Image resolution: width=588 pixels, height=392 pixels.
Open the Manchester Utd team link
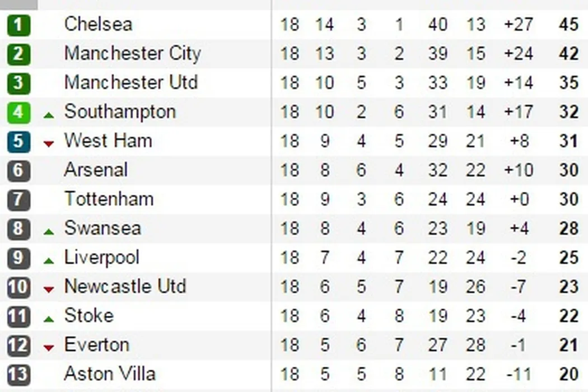pyautogui.click(x=131, y=82)
